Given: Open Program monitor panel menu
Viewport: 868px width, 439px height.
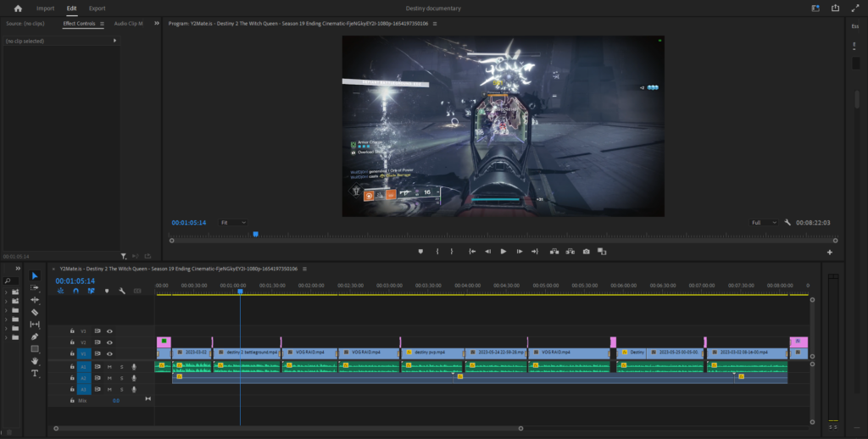Looking at the screenshot, I should pyautogui.click(x=435, y=24).
